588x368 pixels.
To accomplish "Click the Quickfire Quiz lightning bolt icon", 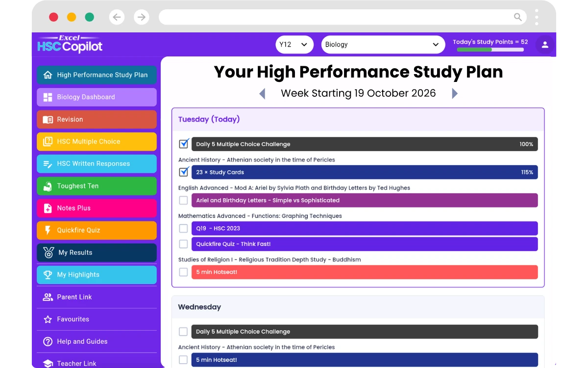I will point(48,230).
